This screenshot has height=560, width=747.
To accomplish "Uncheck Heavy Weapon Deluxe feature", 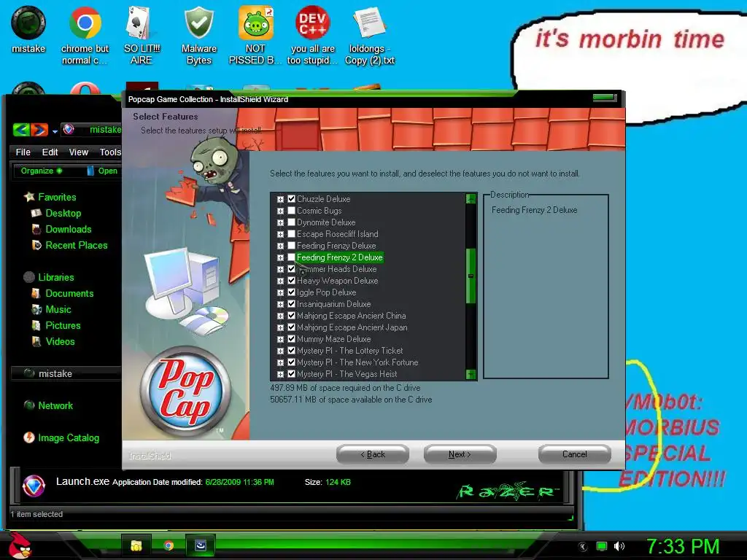I will [x=291, y=281].
